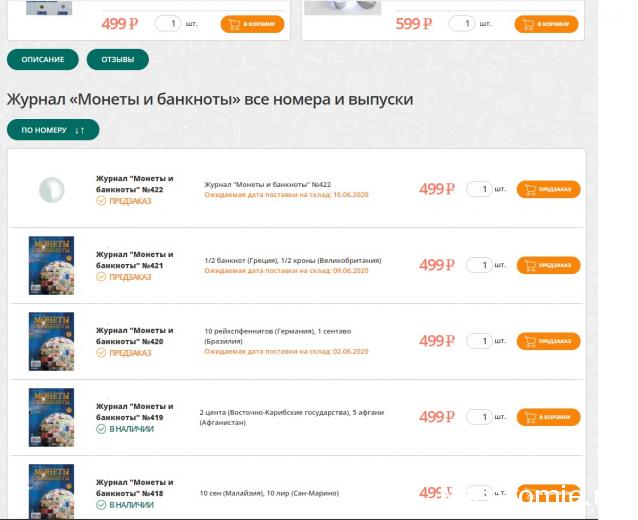
Task: Add issue №419 to cart
Action: pyautogui.click(x=548, y=417)
